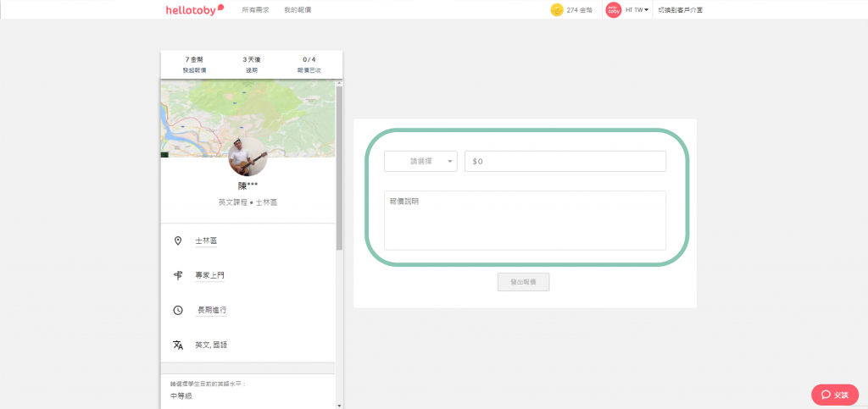Click the gold coin balance icon
Viewport: 868px width, 409px height.
click(x=557, y=10)
